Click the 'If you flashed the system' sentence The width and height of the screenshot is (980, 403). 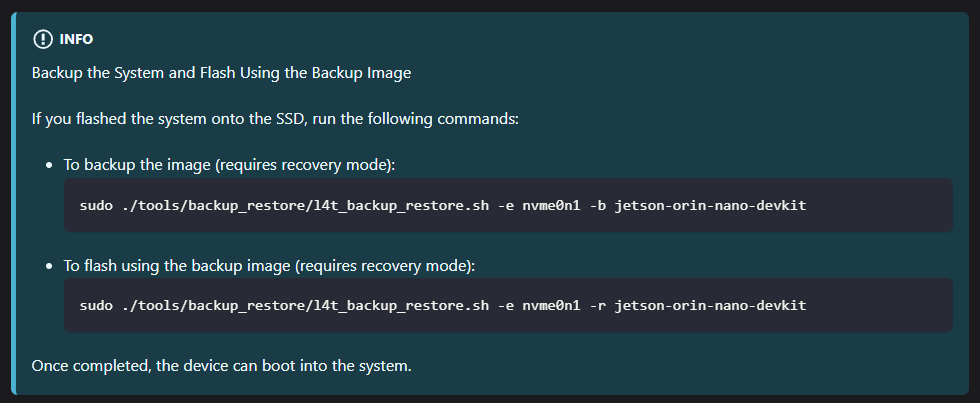tap(275, 119)
